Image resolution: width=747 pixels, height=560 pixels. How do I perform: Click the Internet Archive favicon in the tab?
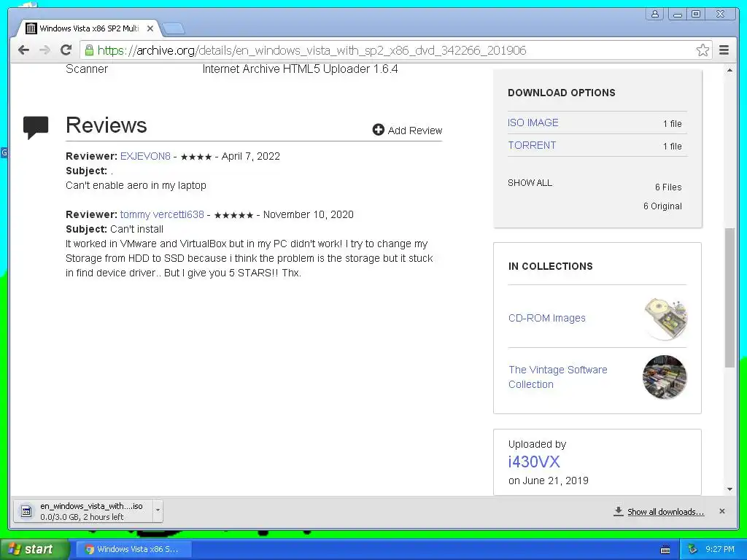point(31,28)
